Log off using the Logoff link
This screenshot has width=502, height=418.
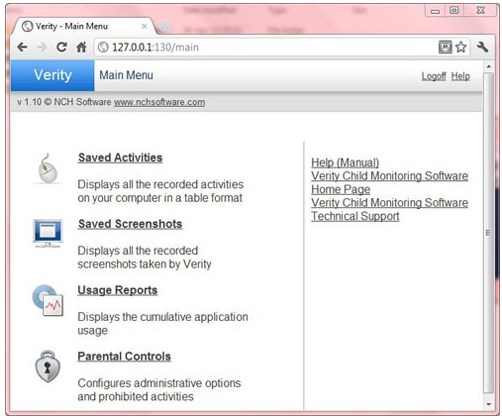pyautogui.click(x=434, y=76)
